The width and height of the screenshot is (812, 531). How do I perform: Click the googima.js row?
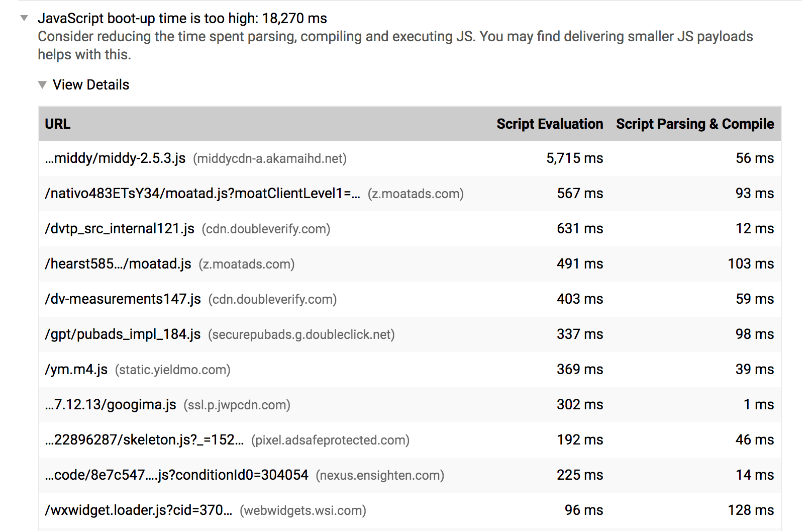(x=111, y=404)
